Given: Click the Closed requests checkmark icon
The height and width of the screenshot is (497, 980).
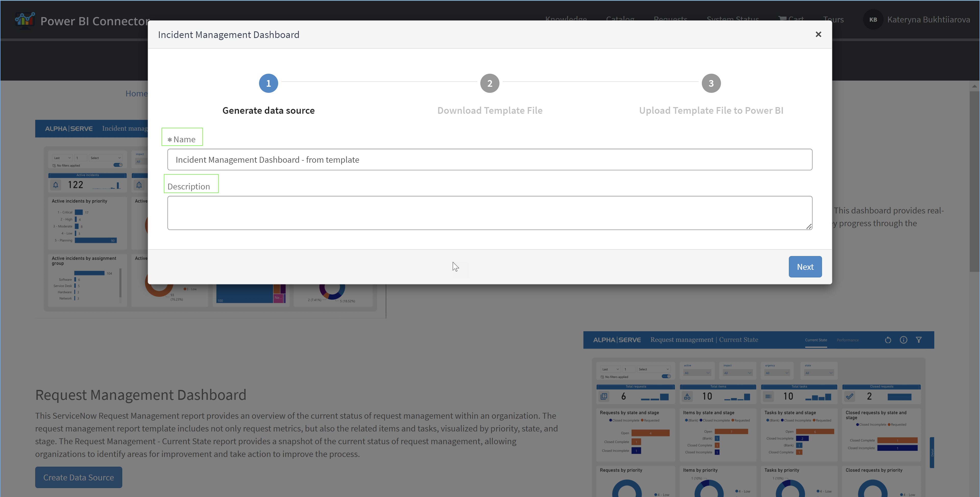Looking at the screenshot, I should coord(850,397).
